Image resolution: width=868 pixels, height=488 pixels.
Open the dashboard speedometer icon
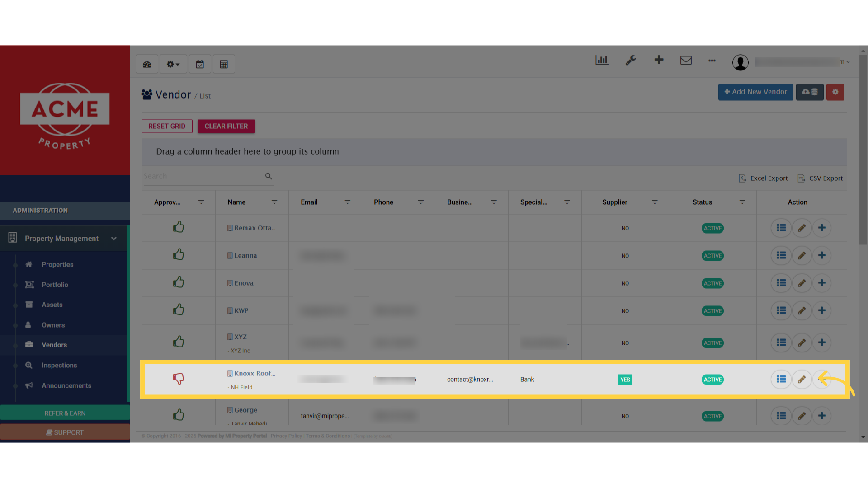pos(146,64)
